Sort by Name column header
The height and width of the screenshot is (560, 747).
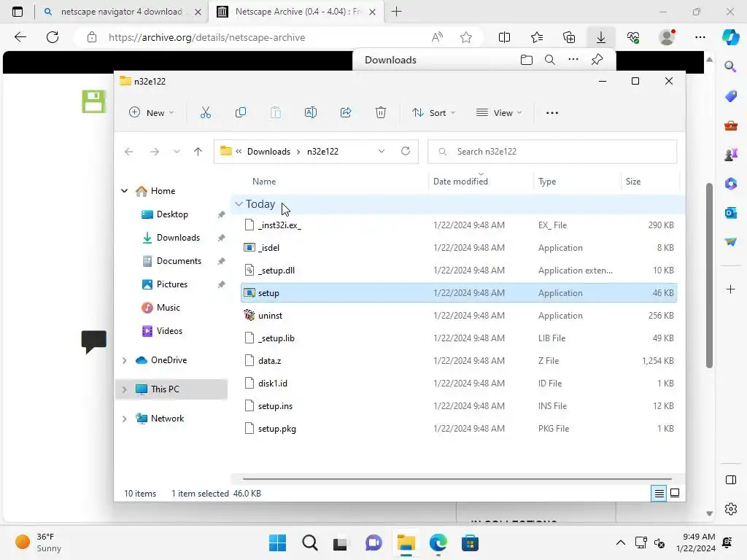264,182
